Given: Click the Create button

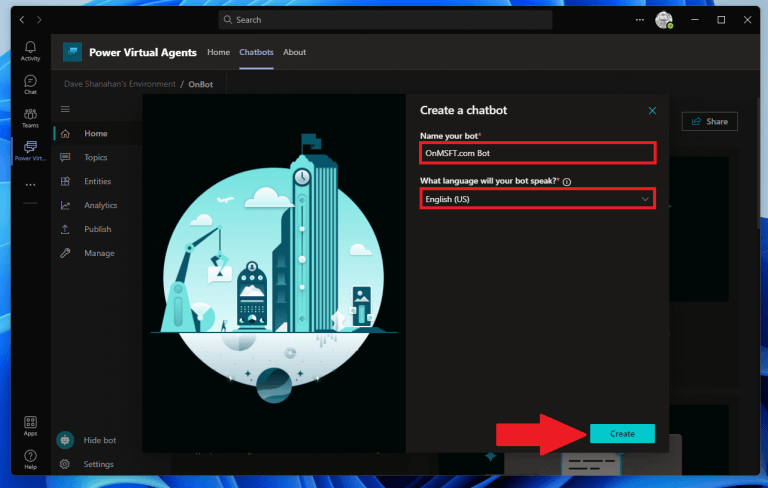Looking at the screenshot, I should (x=622, y=434).
